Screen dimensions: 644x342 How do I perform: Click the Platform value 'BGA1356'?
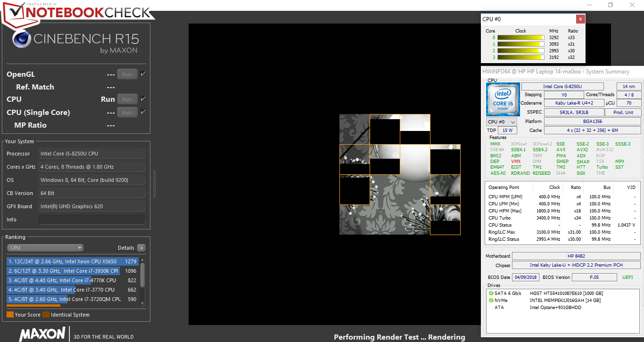click(x=593, y=122)
